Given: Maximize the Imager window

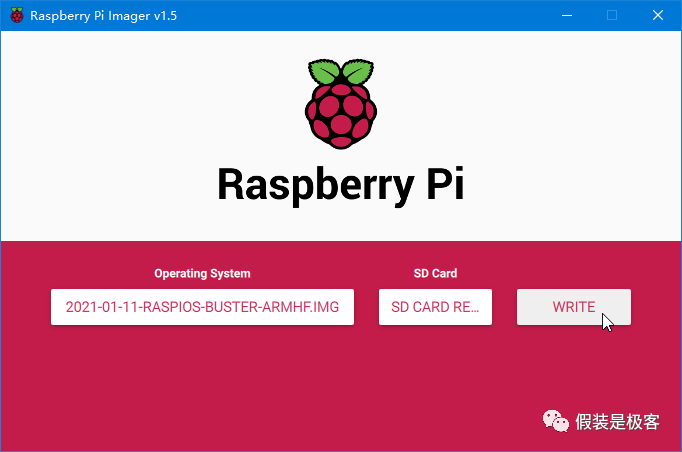Looking at the screenshot, I should pos(612,15).
